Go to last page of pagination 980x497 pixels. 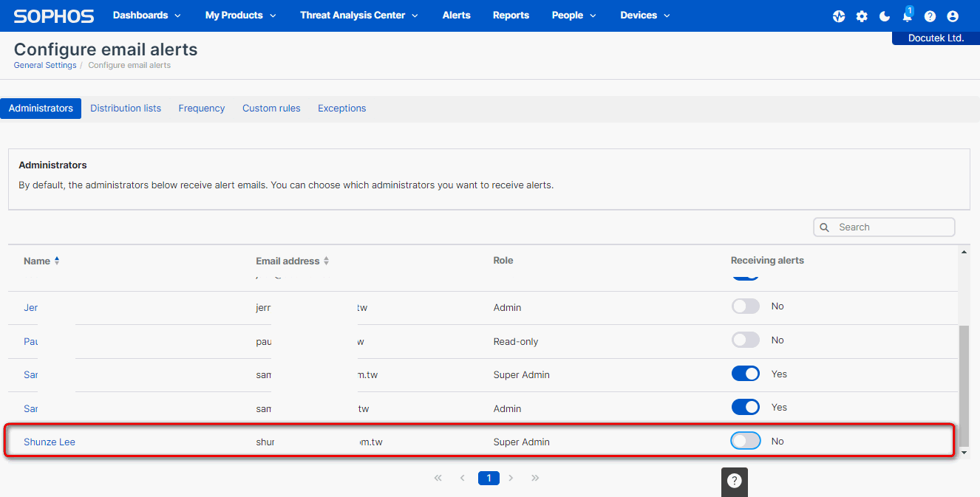click(x=535, y=478)
